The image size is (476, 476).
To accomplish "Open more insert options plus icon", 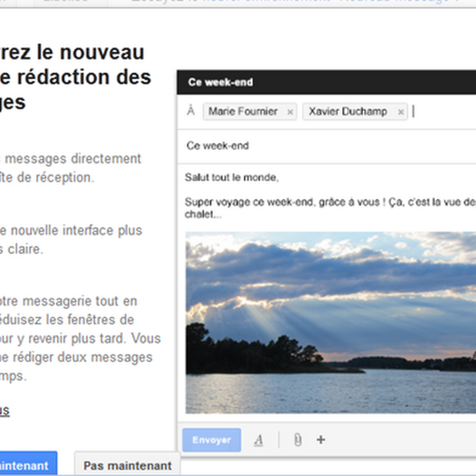I will pyautogui.click(x=321, y=440).
